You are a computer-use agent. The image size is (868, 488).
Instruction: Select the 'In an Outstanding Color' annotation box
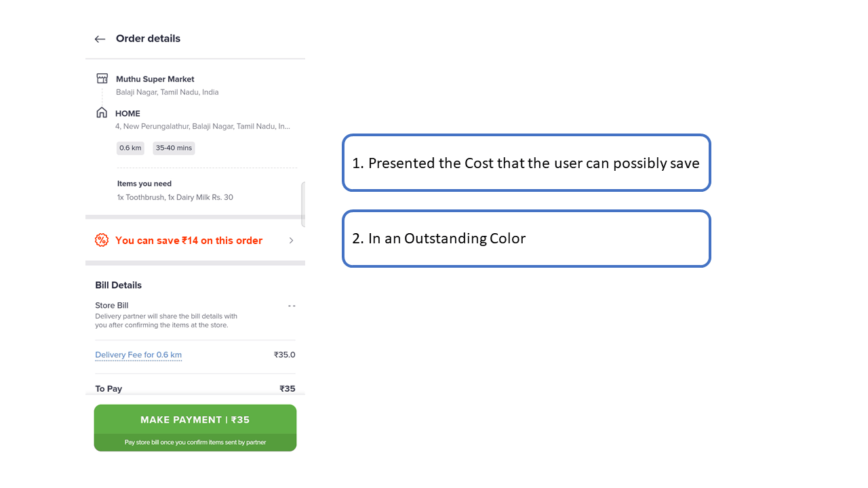click(x=526, y=239)
